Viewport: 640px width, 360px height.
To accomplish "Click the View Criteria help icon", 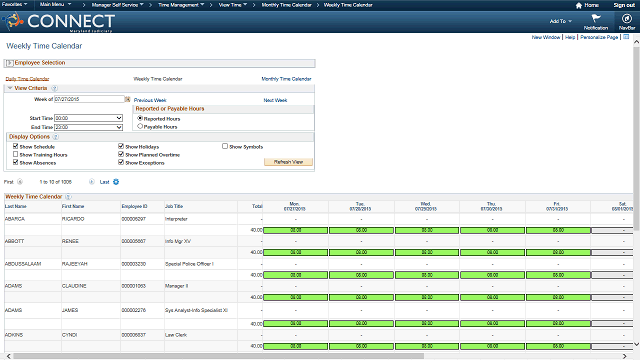I will click(54, 88).
